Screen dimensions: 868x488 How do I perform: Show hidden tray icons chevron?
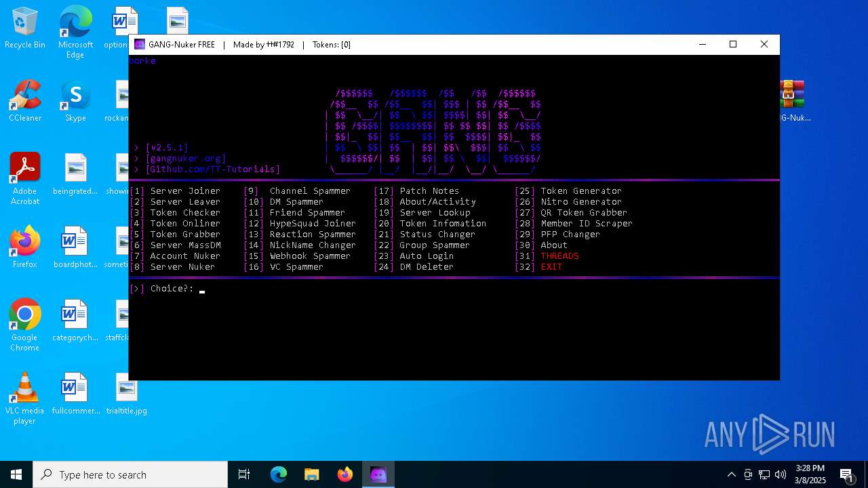coord(731,474)
